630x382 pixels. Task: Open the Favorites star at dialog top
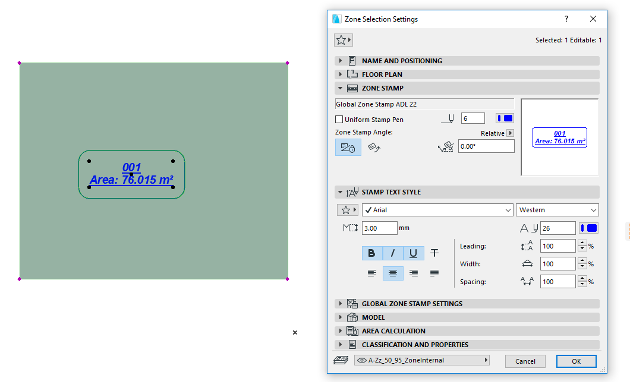tap(343, 40)
